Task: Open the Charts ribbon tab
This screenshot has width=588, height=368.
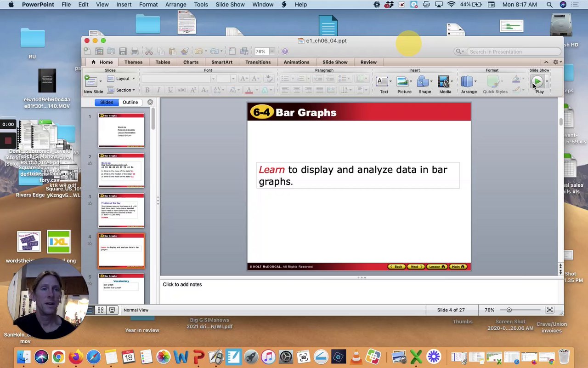Action: [191, 62]
